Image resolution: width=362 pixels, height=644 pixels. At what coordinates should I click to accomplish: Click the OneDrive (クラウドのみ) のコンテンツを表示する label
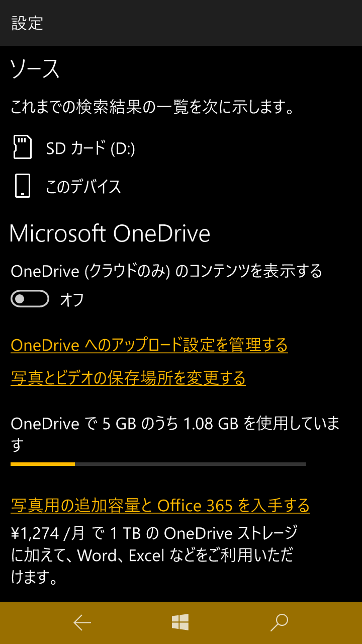tap(166, 271)
